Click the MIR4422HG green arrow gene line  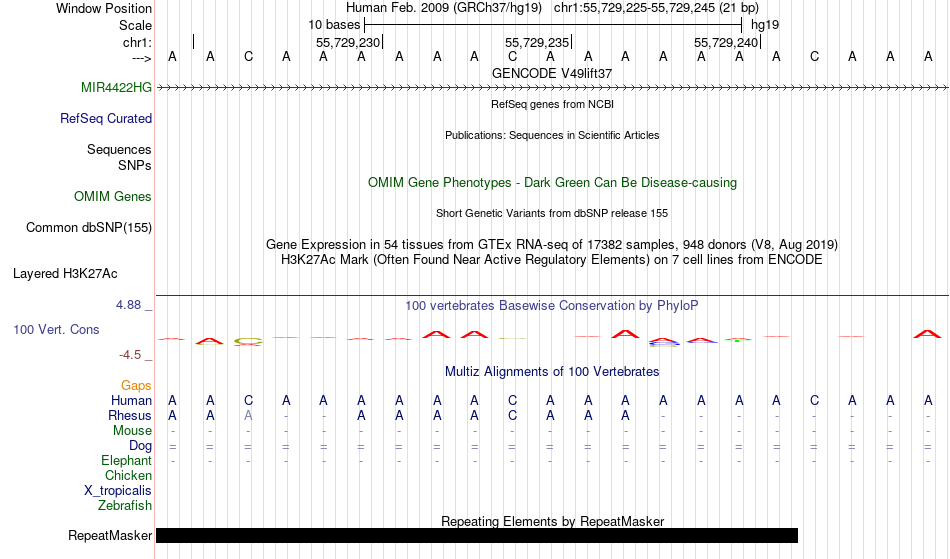point(552,88)
